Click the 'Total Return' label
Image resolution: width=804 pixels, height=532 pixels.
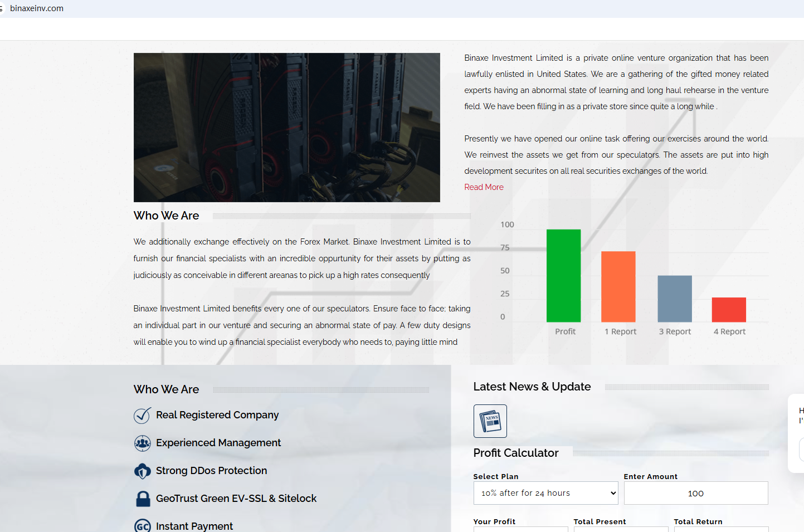point(698,521)
